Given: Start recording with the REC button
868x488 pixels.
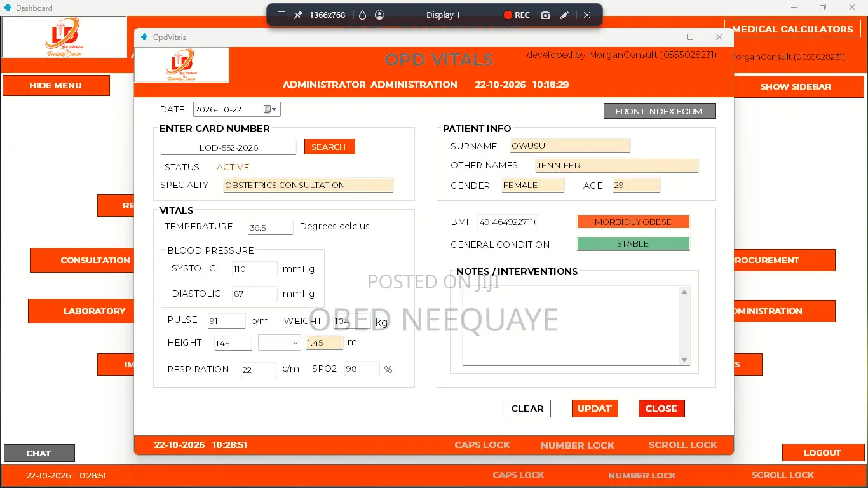Looking at the screenshot, I should coord(517,15).
